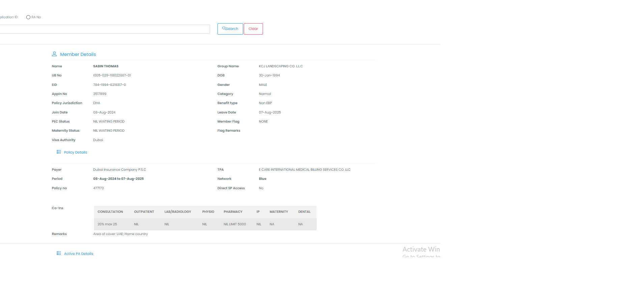This screenshot has width=644, height=295.
Task: Click the Member Details person icon
Action: coord(54,54)
